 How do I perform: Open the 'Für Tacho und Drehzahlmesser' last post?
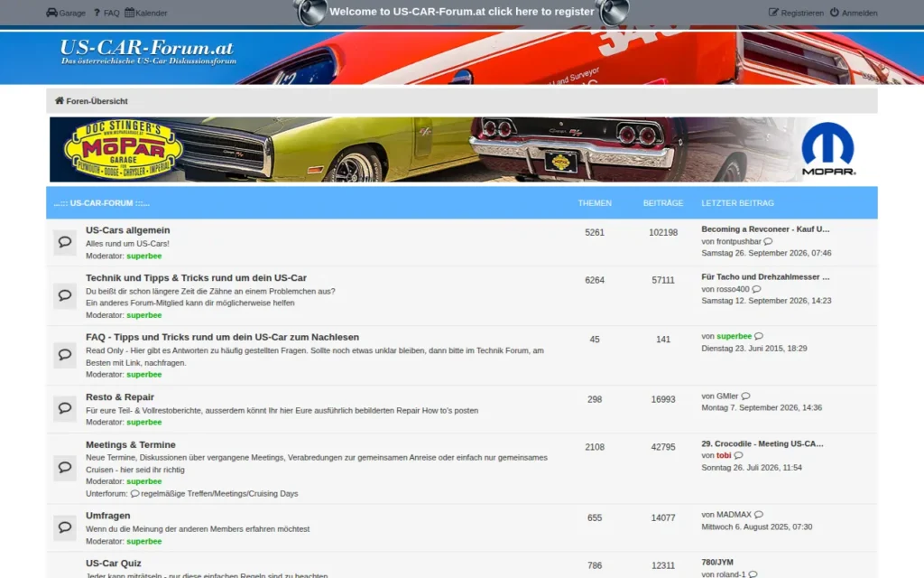point(765,276)
